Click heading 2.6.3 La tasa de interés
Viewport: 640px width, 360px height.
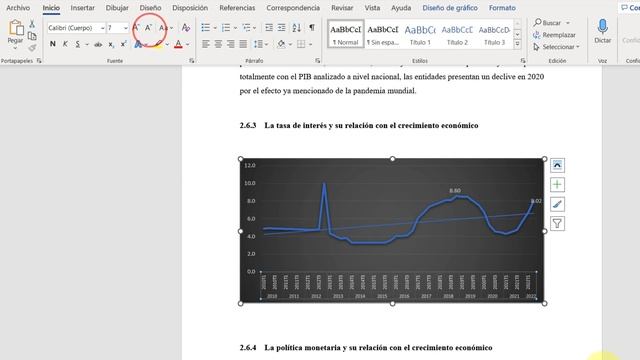click(359, 125)
